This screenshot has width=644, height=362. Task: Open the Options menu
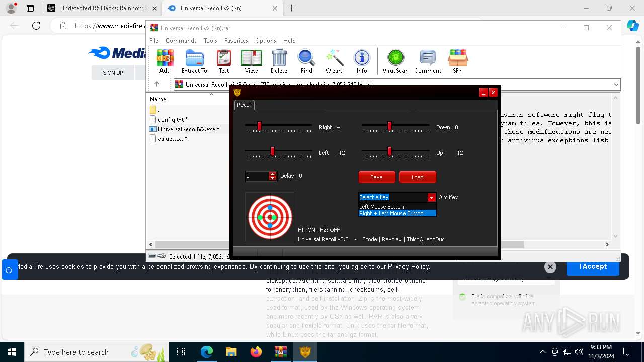(266, 41)
